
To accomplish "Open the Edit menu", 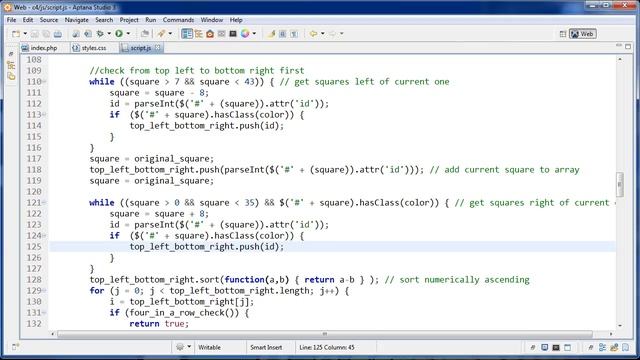I will click(x=28, y=20).
